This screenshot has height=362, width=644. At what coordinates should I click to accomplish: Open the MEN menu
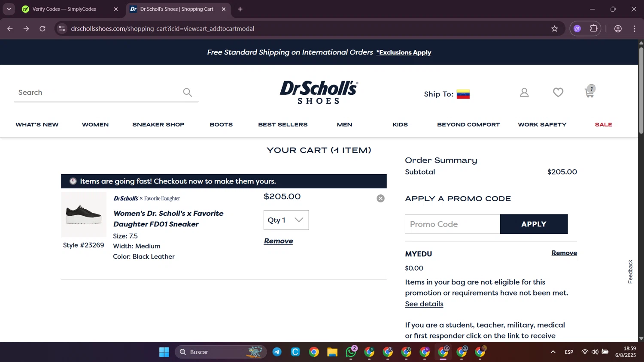tap(344, 125)
